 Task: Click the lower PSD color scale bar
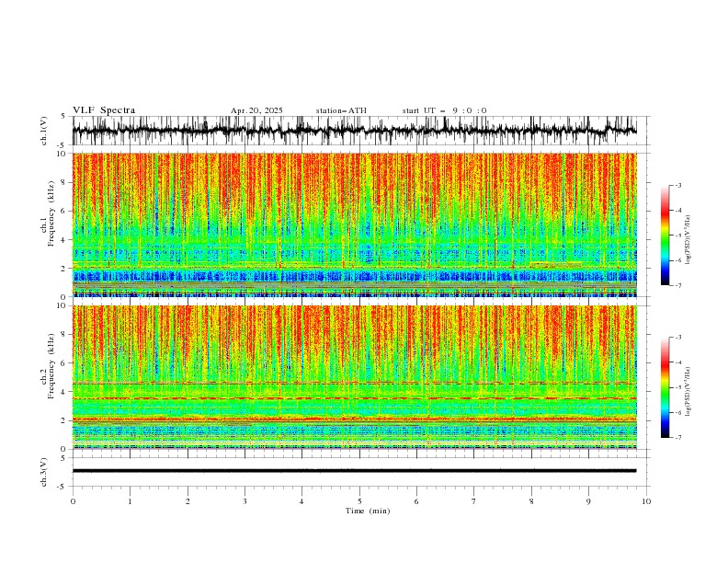tap(665, 387)
